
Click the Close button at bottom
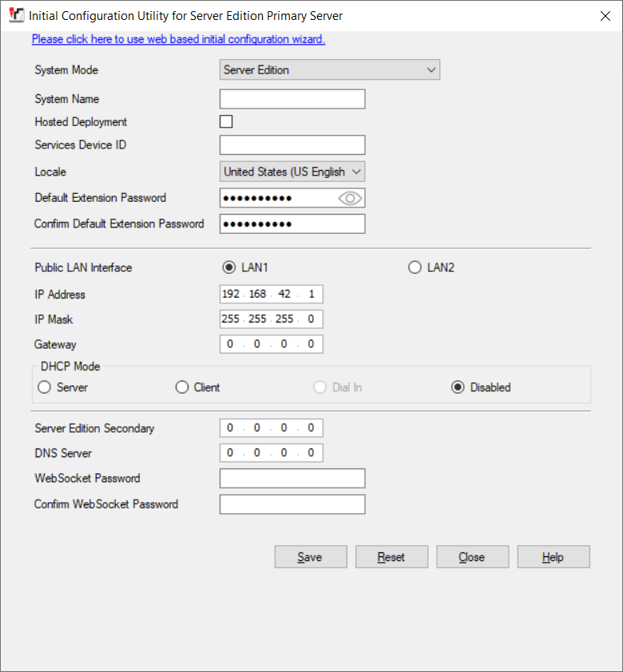(473, 557)
